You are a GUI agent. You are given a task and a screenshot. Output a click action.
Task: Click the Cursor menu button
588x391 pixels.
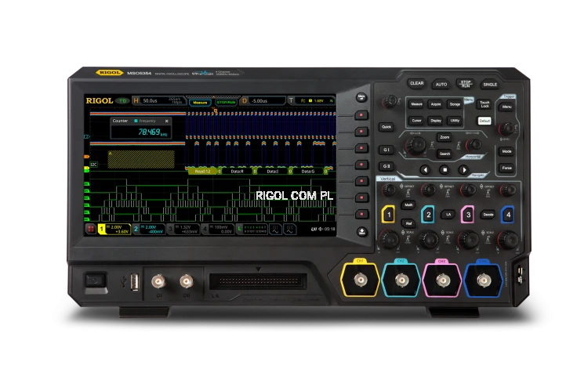coord(416,121)
